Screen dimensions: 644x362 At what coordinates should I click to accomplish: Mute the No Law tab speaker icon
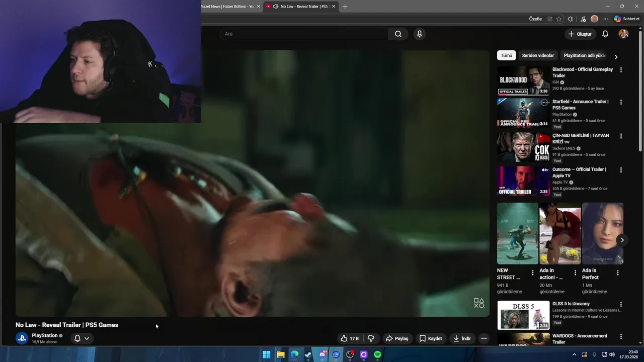click(x=275, y=7)
